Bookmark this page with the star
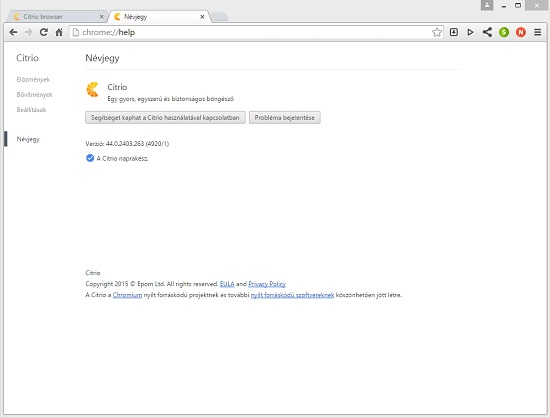 coord(437,32)
